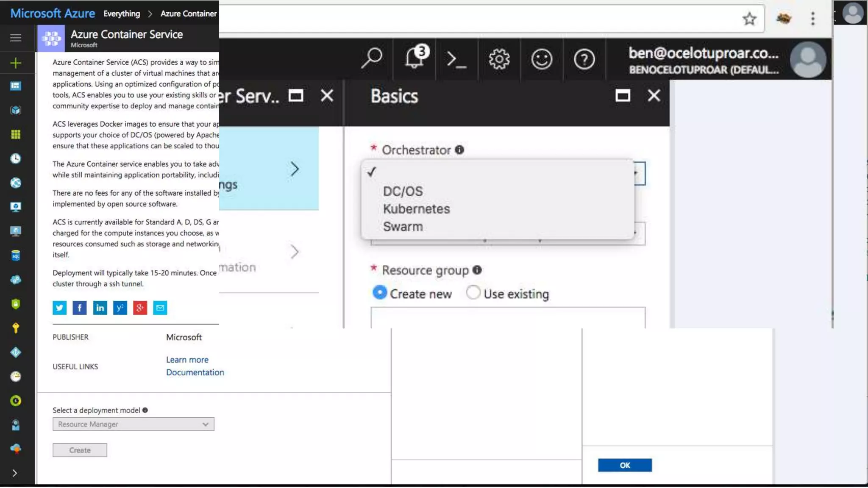Viewport: 868px width, 488px height.
Task: Open portal settings gear icon
Action: (x=499, y=59)
